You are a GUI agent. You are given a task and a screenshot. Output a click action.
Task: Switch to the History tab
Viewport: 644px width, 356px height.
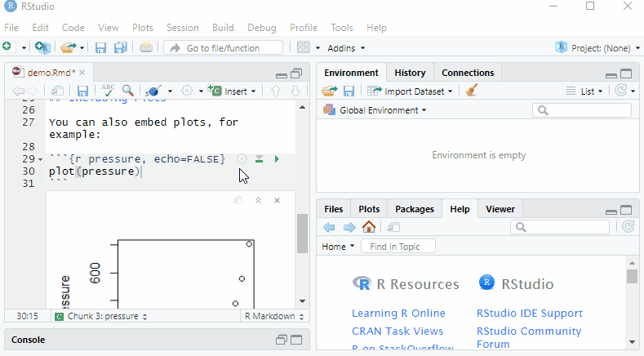tap(410, 73)
